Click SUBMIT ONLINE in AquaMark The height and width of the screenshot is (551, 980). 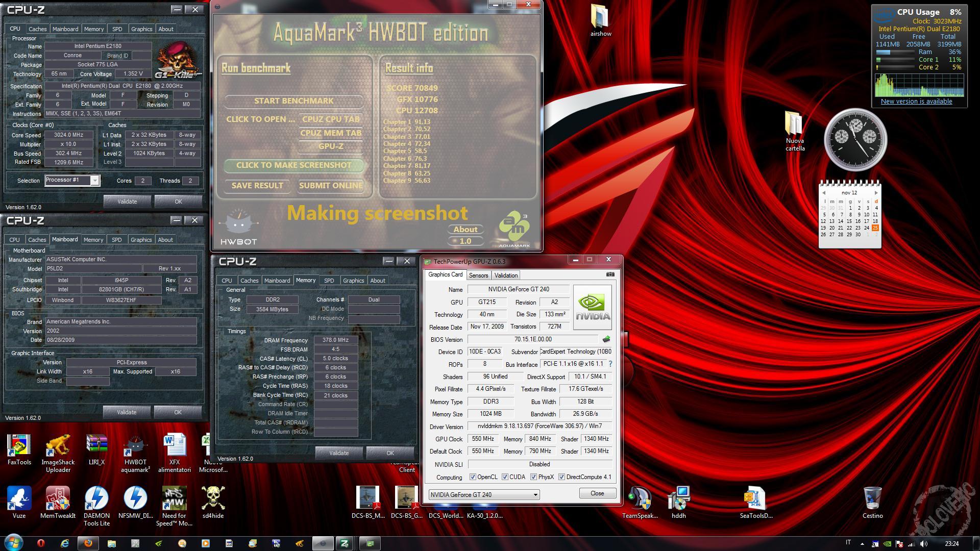click(331, 186)
